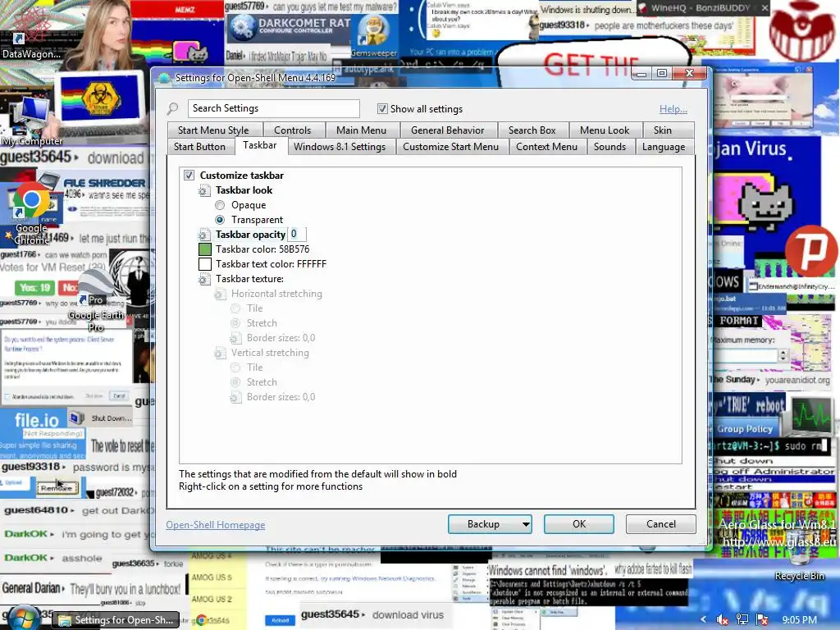This screenshot has height=630, width=840.
Task: Click the OK button
Action: pyautogui.click(x=579, y=524)
